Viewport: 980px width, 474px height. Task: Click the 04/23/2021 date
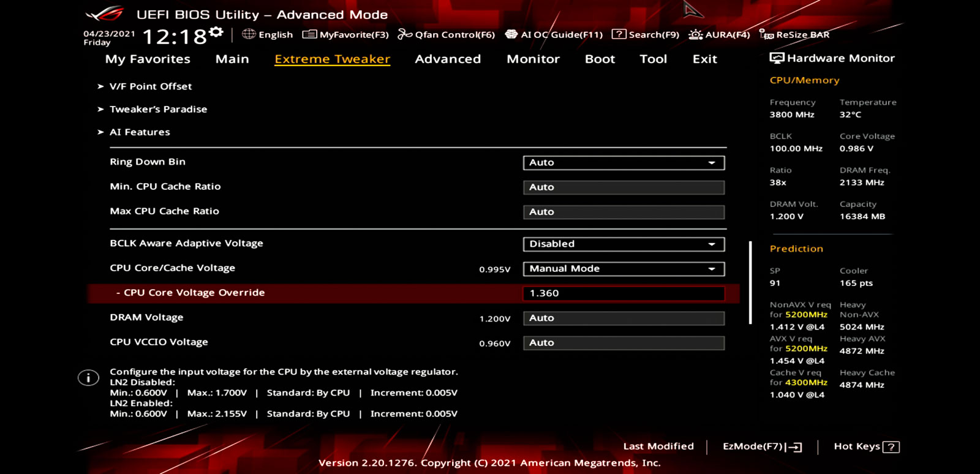109,34
